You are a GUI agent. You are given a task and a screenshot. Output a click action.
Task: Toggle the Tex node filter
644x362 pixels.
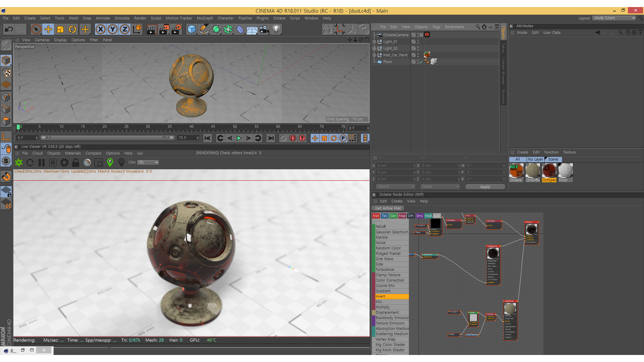coord(385,216)
